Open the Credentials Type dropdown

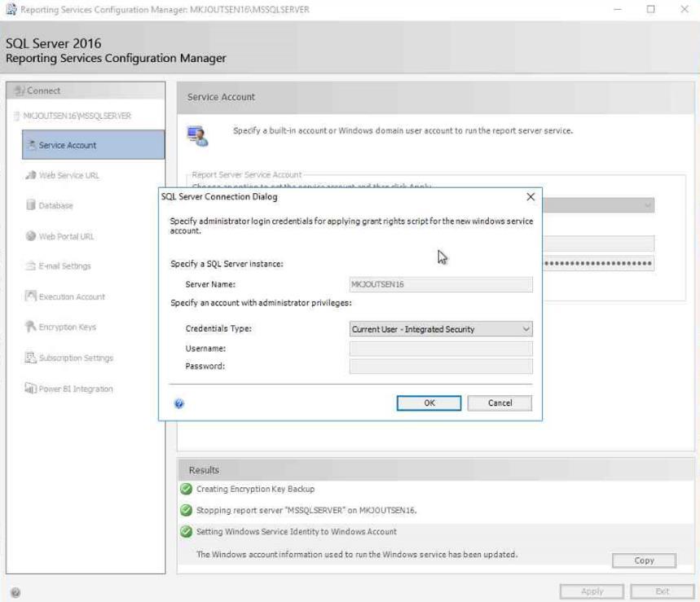click(x=441, y=329)
